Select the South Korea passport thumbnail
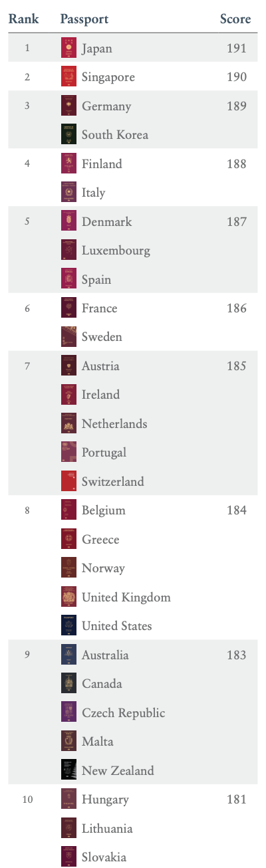266x868 pixels. click(68, 135)
